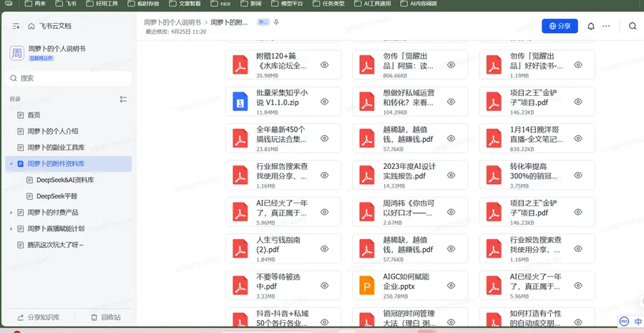Toggle the 目录 expand/collapse-all icon
This screenshot has height=333, width=644.
(123, 99)
